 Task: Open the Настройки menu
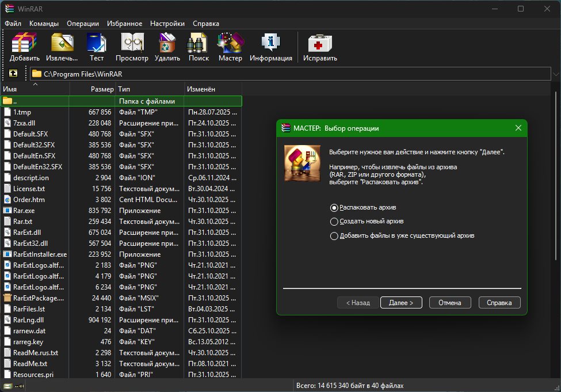tap(167, 24)
